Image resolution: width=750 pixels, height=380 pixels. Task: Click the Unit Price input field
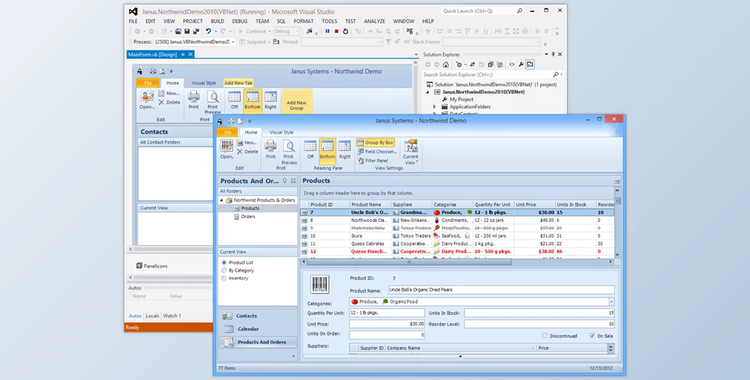[387, 324]
